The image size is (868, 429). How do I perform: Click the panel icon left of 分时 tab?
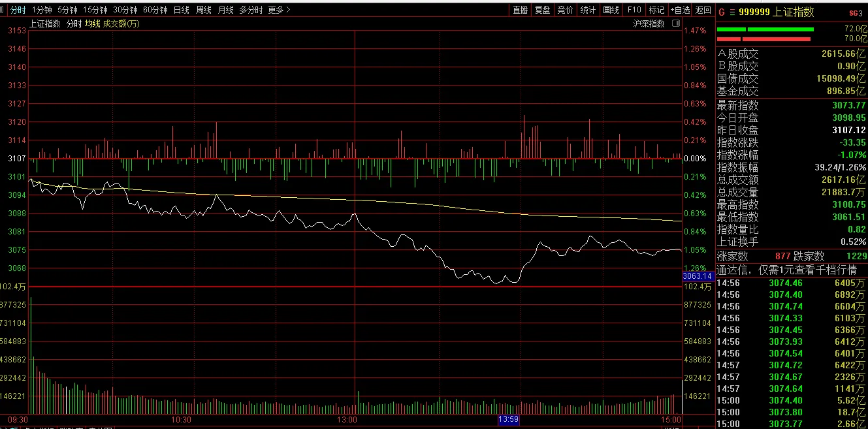click(x=5, y=10)
